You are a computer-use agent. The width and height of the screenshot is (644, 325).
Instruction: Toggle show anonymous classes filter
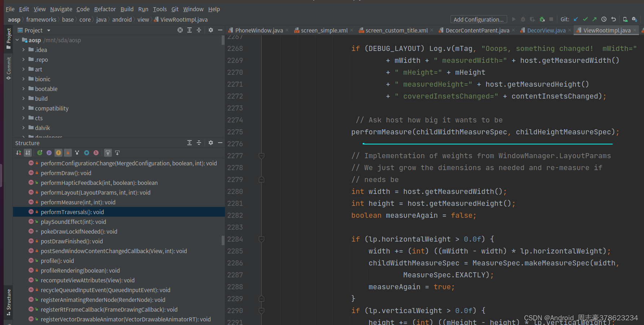point(87,153)
